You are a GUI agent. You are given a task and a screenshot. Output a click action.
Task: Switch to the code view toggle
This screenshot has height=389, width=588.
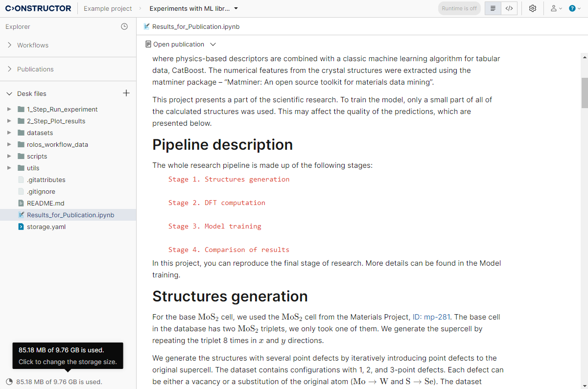(509, 8)
